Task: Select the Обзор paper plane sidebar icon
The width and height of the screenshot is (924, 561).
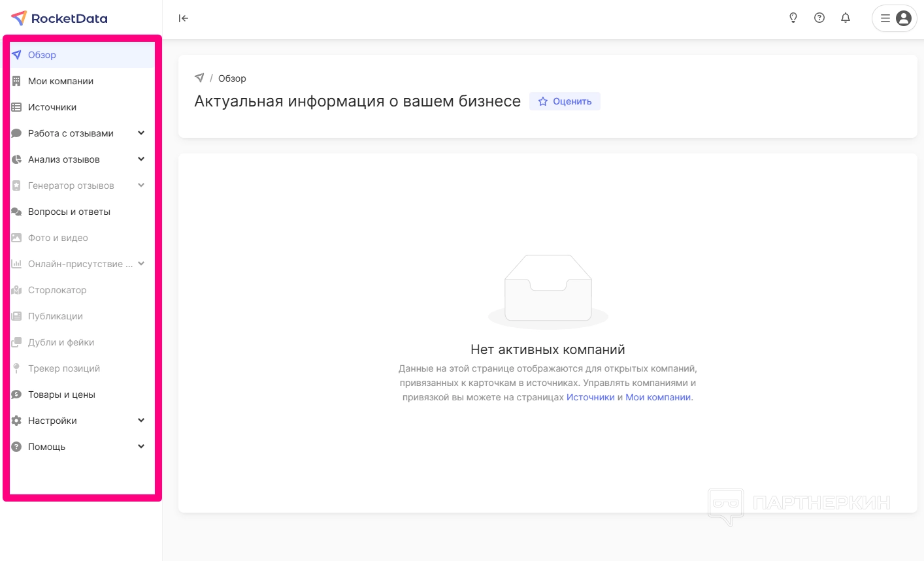Action: pyautogui.click(x=16, y=55)
